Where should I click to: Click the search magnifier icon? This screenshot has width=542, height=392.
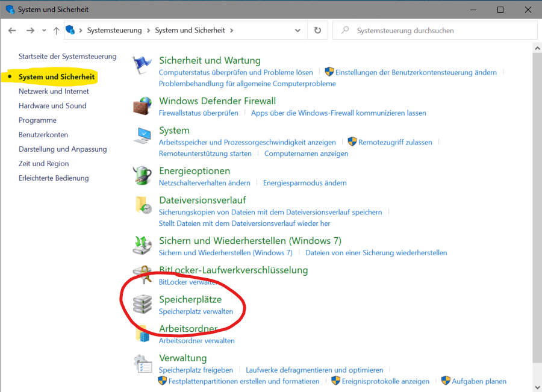coord(345,30)
